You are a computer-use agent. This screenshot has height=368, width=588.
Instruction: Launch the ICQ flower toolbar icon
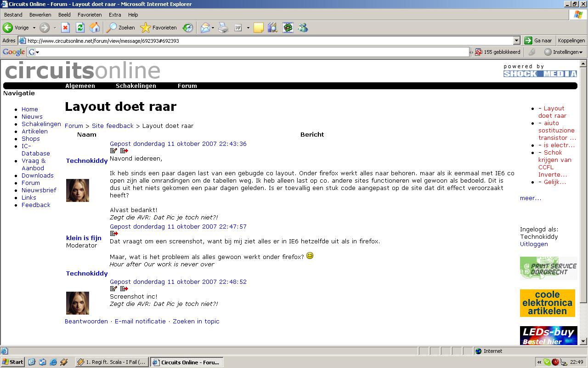[288, 28]
